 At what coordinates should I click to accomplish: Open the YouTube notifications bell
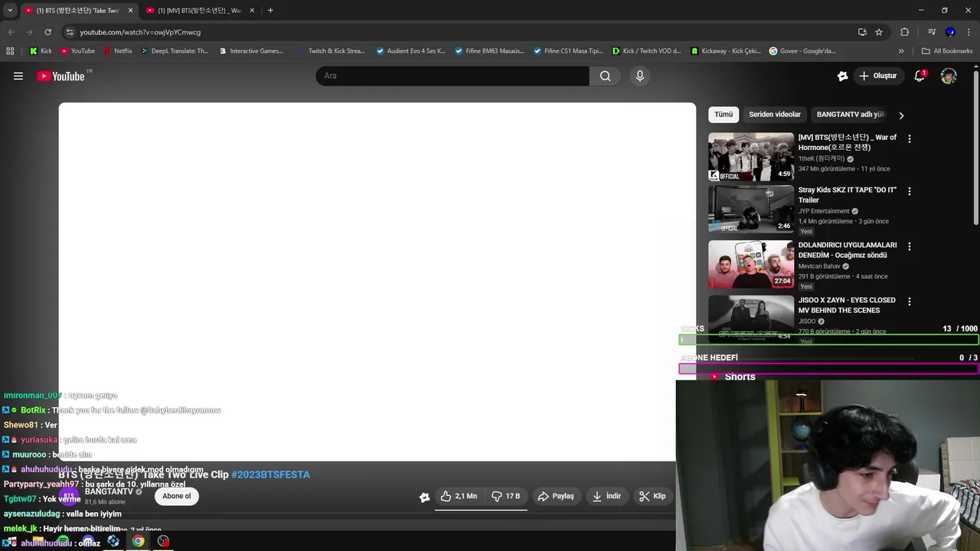(920, 76)
